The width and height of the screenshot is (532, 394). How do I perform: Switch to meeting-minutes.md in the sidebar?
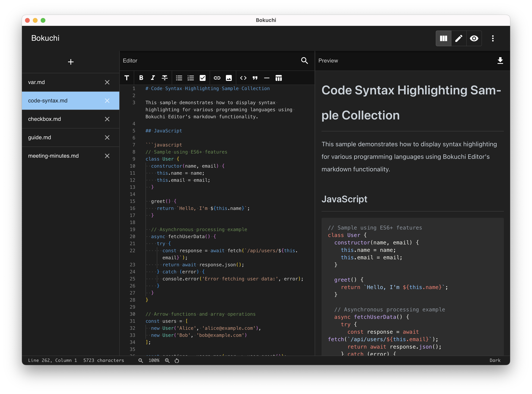53,156
